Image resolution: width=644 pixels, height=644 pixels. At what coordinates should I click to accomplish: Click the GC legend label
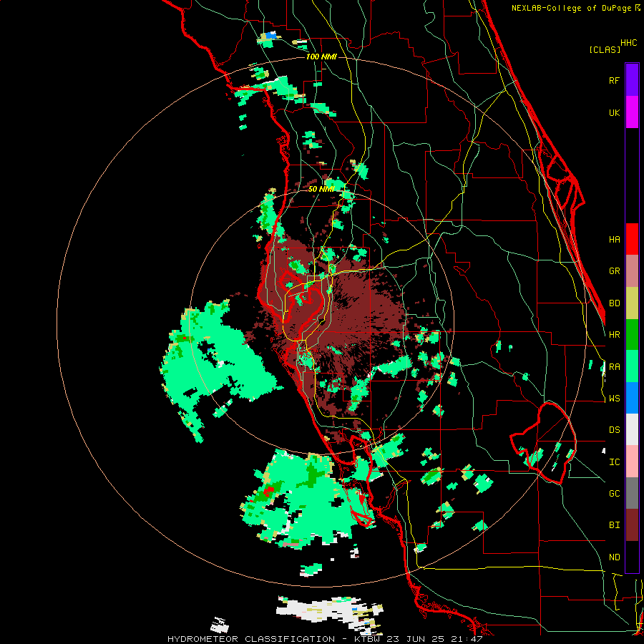(x=614, y=493)
